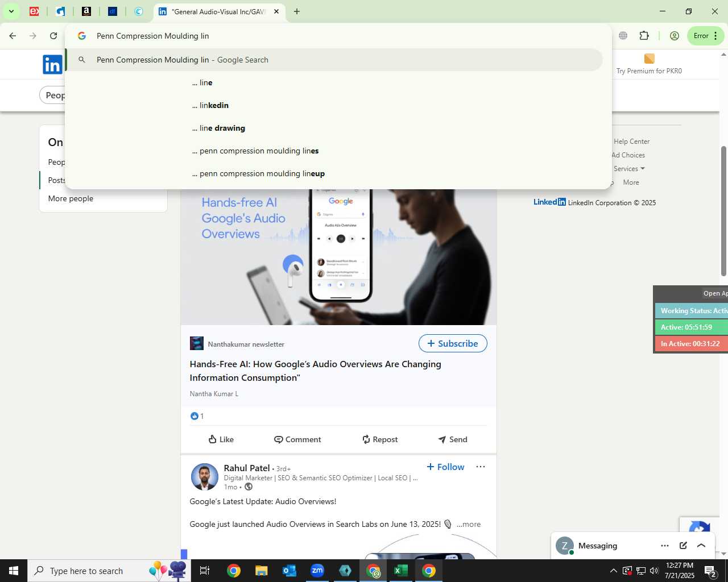
Task: Click the page vertical scrollbar
Action: [x=724, y=210]
